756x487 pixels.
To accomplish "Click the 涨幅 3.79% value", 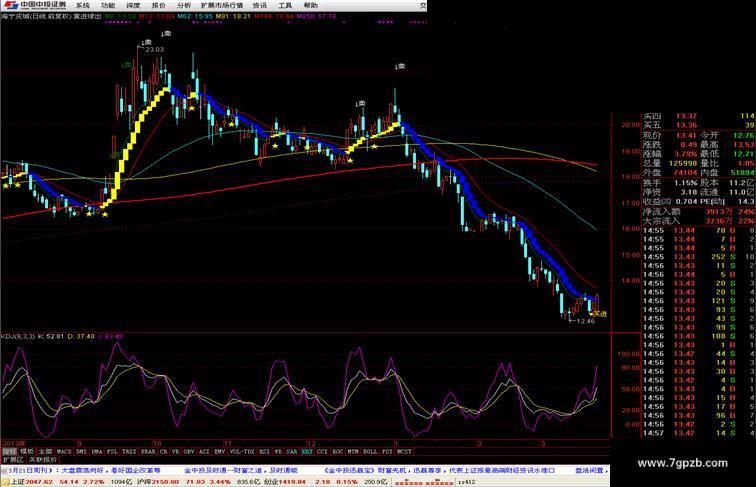I will (685, 154).
